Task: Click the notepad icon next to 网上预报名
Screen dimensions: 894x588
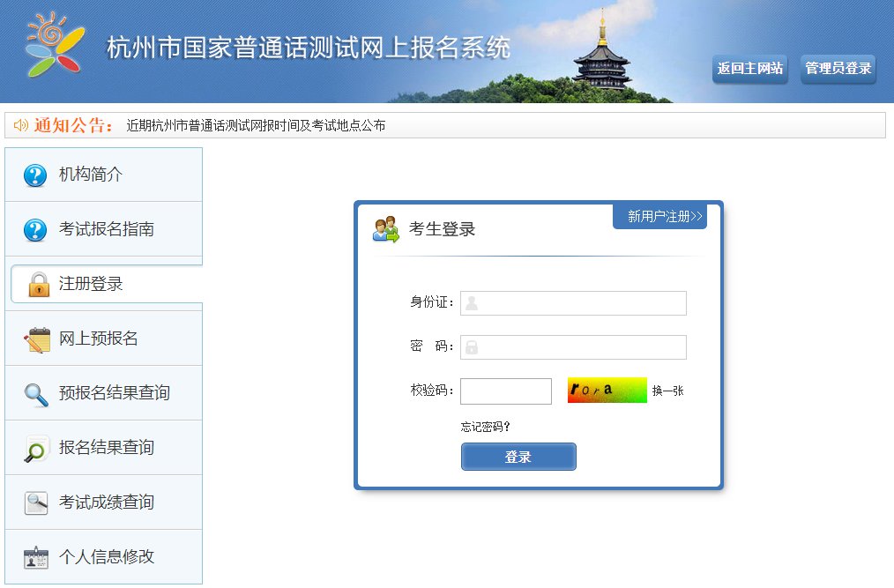Action: (37, 340)
